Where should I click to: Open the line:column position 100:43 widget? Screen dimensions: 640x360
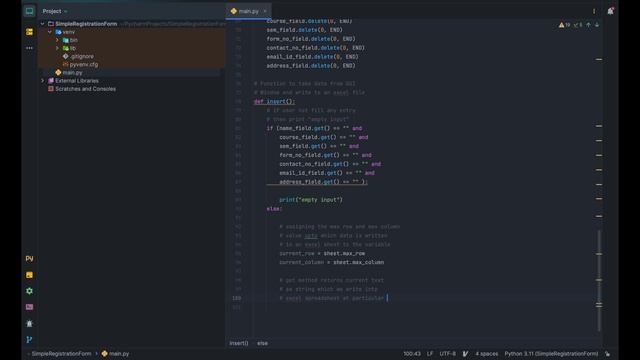[x=412, y=353]
